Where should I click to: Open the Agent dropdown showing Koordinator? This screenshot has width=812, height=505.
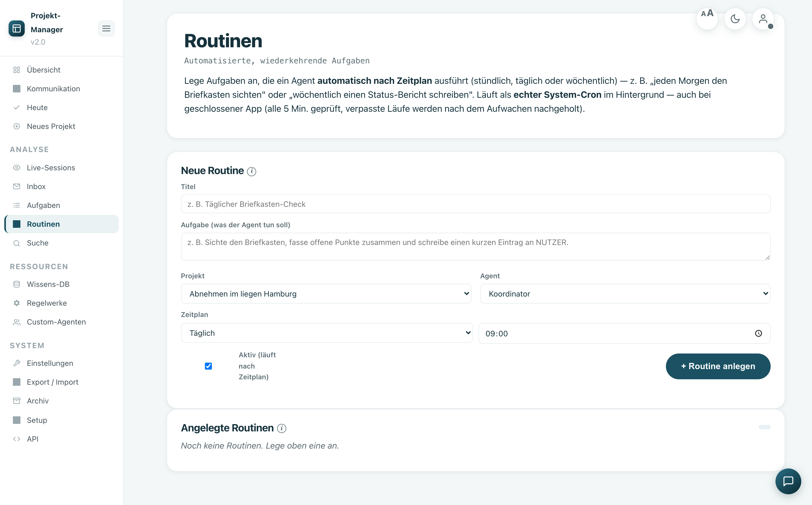pyautogui.click(x=625, y=294)
